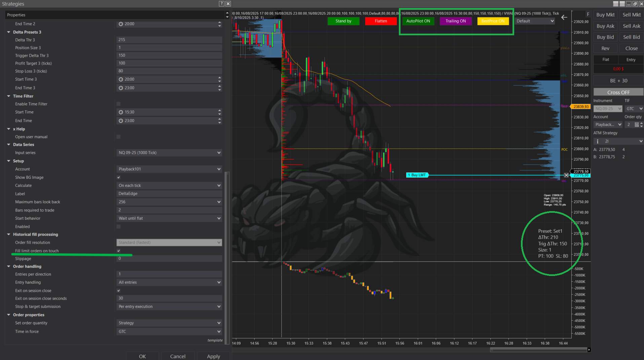The height and width of the screenshot is (360, 644).
Task: Toggle the AutoPilot ON button
Action: point(418,21)
